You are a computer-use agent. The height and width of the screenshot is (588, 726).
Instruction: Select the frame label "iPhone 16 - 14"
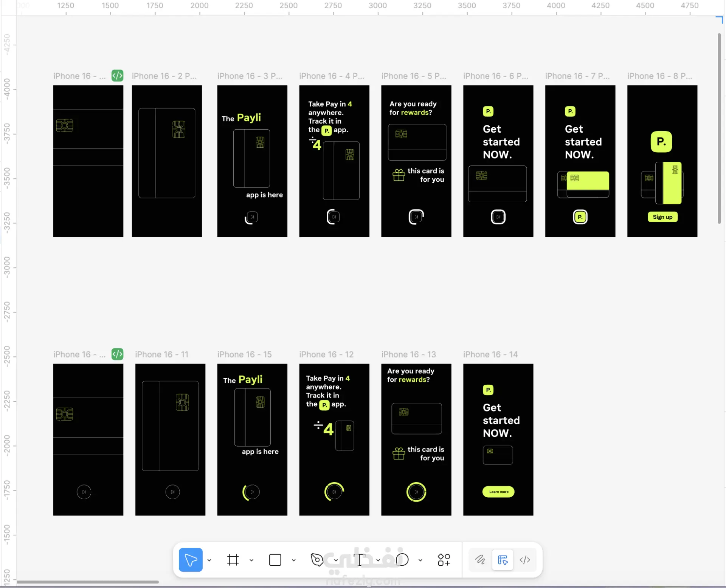tap(491, 354)
